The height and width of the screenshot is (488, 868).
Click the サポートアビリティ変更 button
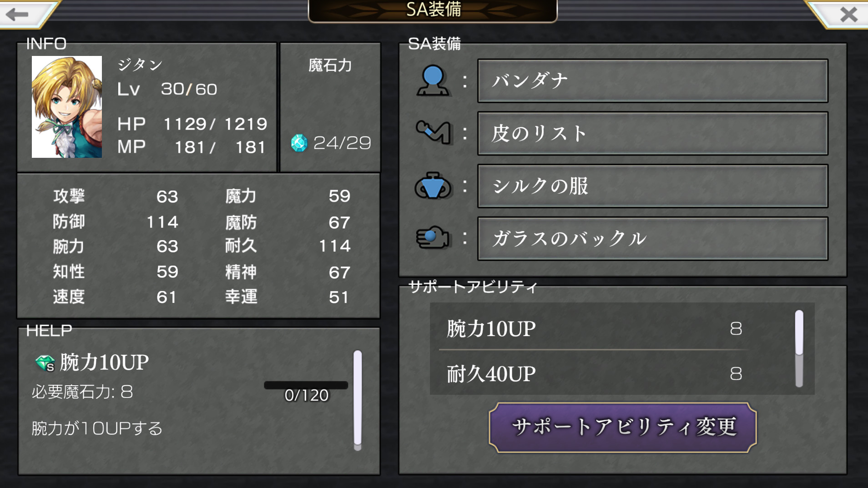click(622, 427)
